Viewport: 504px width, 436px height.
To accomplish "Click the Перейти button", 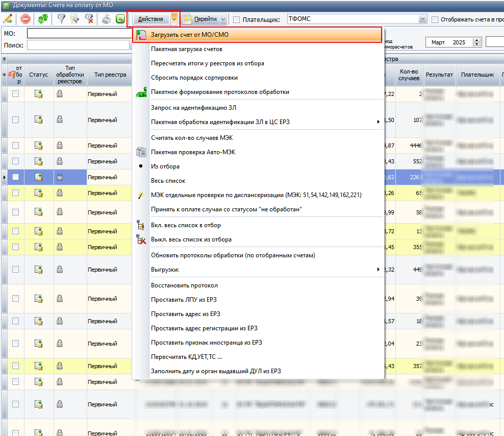I will pos(201,19).
